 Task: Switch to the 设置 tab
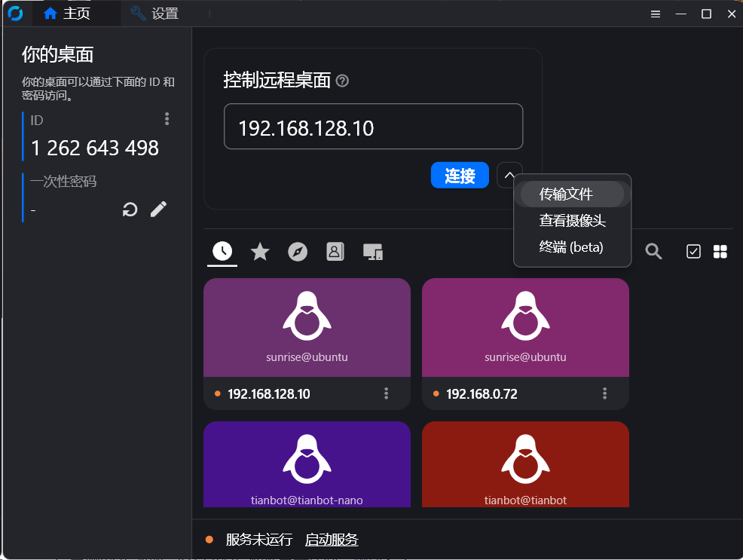[155, 14]
